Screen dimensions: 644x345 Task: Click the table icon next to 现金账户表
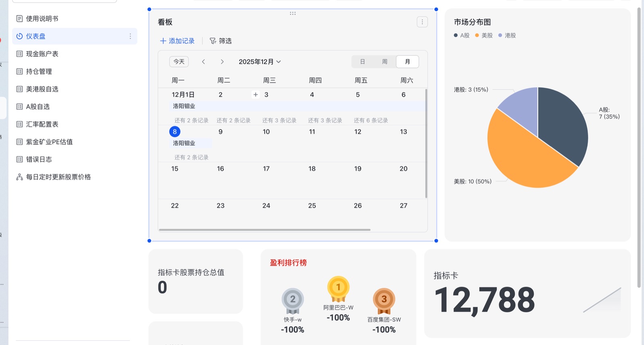pos(19,54)
